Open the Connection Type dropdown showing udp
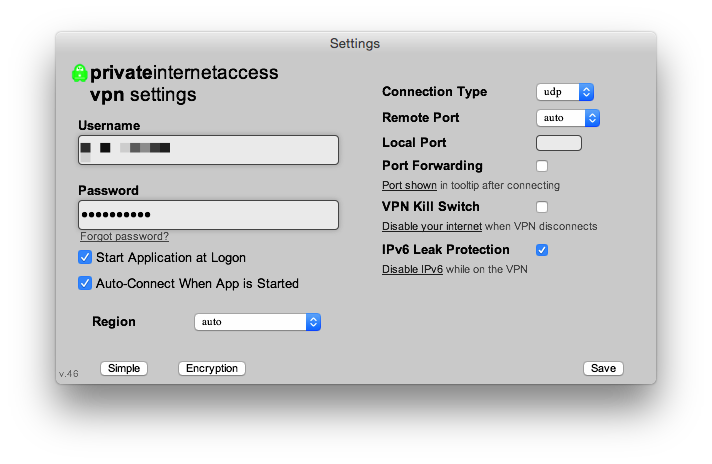 pyautogui.click(x=565, y=92)
